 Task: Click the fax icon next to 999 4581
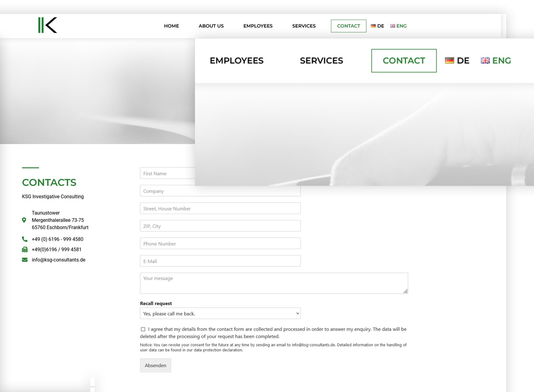(25, 250)
